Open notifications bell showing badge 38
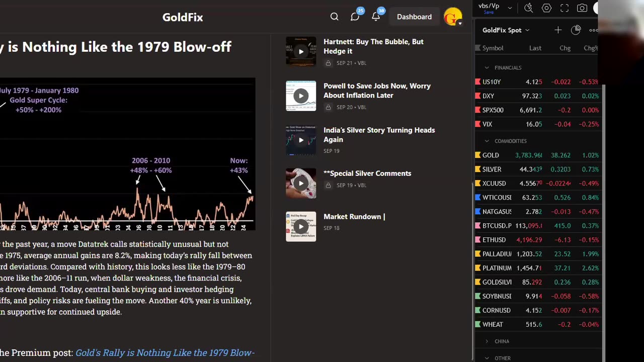Image resolution: width=644 pixels, height=362 pixels. [x=376, y=16]
